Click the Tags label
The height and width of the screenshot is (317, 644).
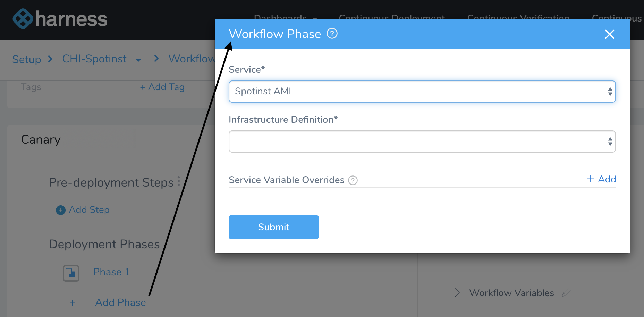pyautogui.click(x=31, y=87)
